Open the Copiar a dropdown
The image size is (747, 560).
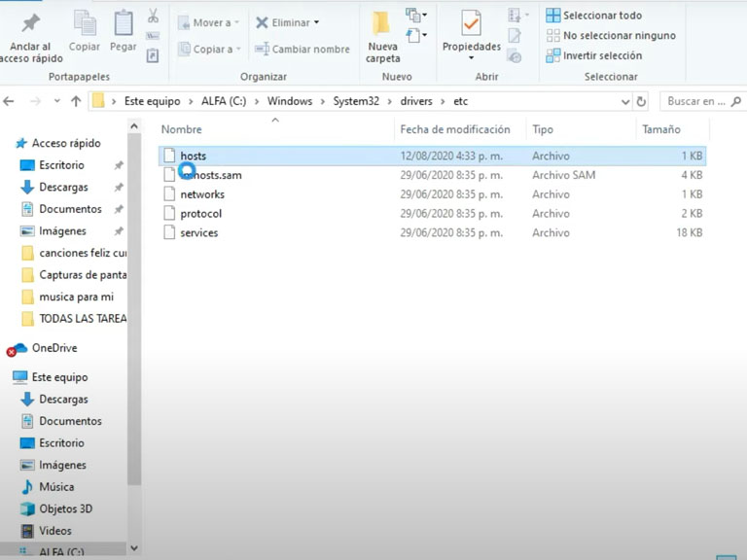click(x=210, y=49)
